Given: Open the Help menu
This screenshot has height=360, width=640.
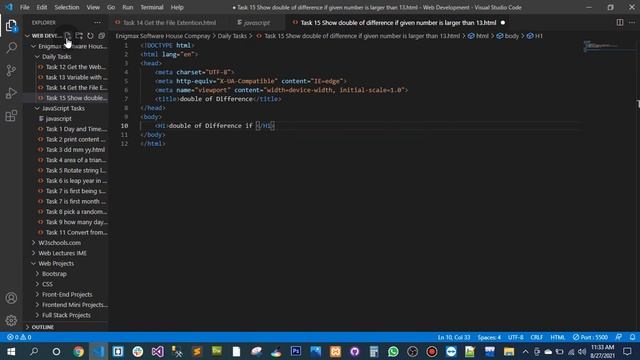Looking at the screenshot, I should coord(177,7).
